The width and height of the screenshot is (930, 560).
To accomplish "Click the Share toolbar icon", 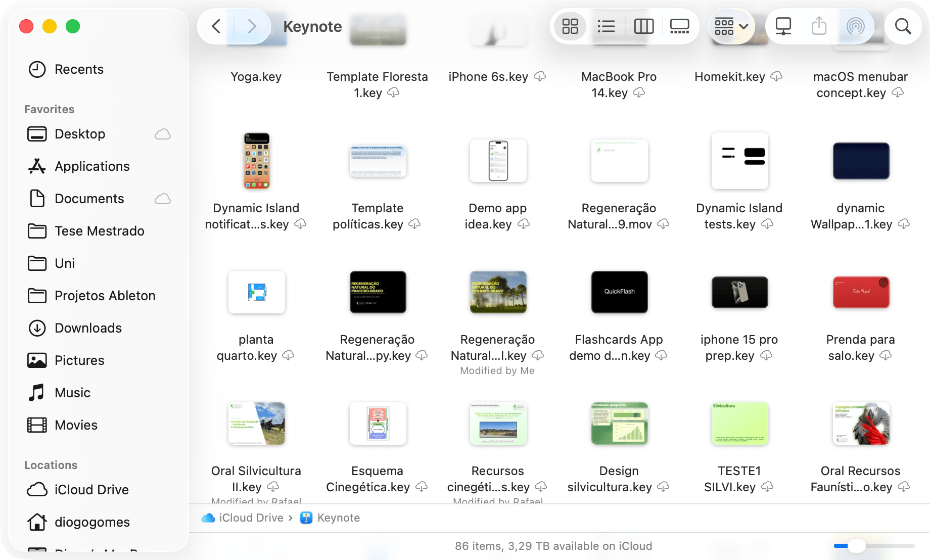I will [x=819, y=26].
